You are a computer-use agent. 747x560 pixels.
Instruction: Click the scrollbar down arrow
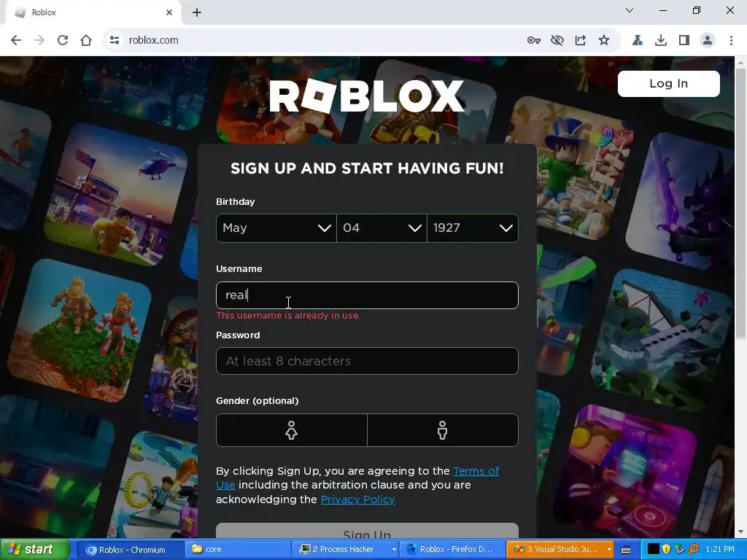click(x=741, y=532)
